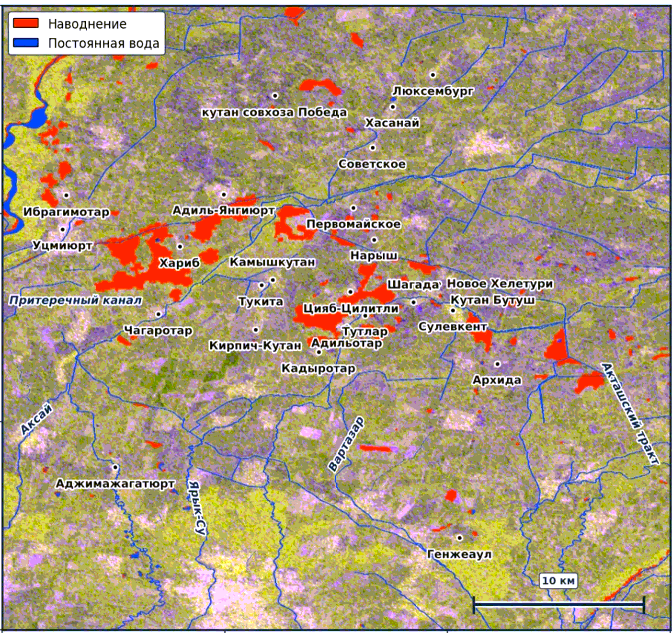Screen dimensions: 672x633
Task: Click the кутан совхоза Победа label
Action: 274,112
